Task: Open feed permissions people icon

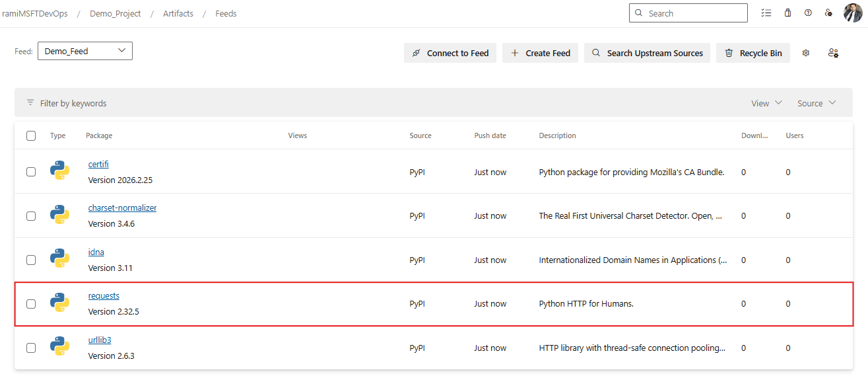Action: [x=833, y=53]
